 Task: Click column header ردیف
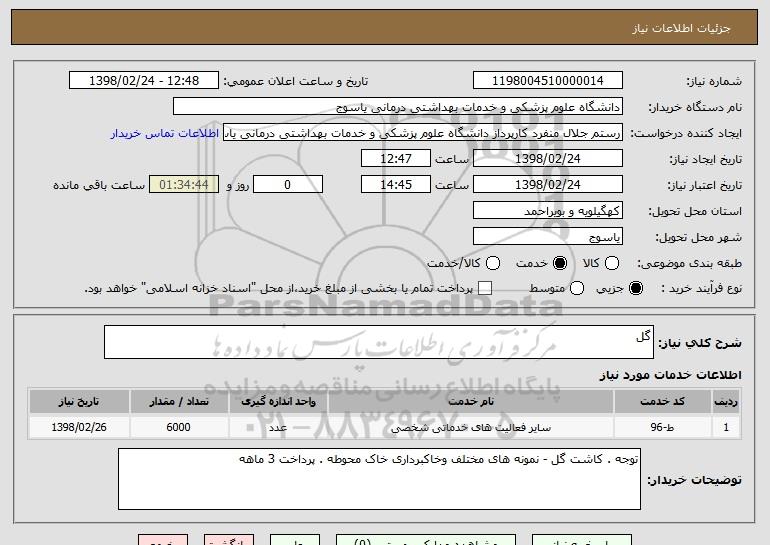pos(726,402)
